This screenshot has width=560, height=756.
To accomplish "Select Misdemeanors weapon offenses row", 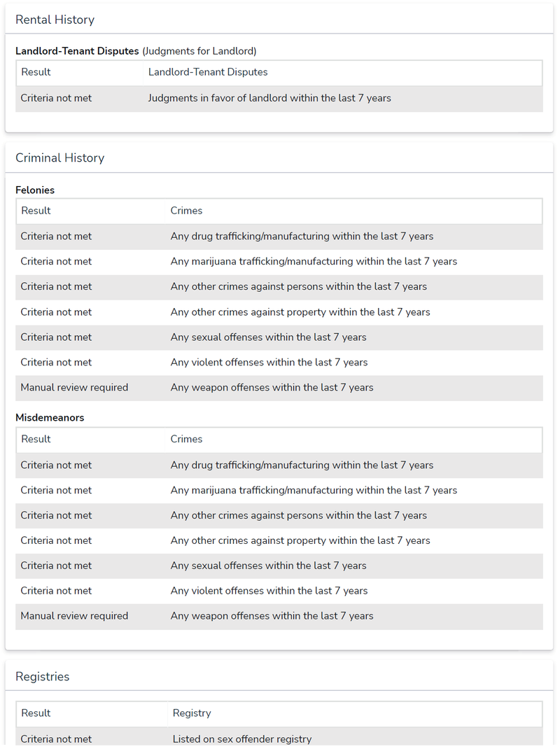I will (279, 616).
